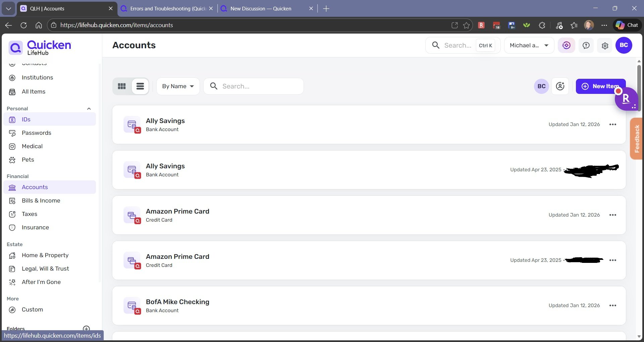Open browser extensions puzzle icon
The width and height of the screenshot is (644, 342).
542,25
